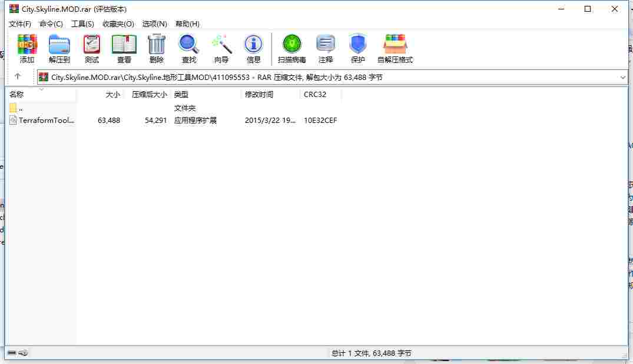This screenshot has height=364, width=633.
Task: Open the 注释 (Comment) icon
Action: [x=326, y=44]
